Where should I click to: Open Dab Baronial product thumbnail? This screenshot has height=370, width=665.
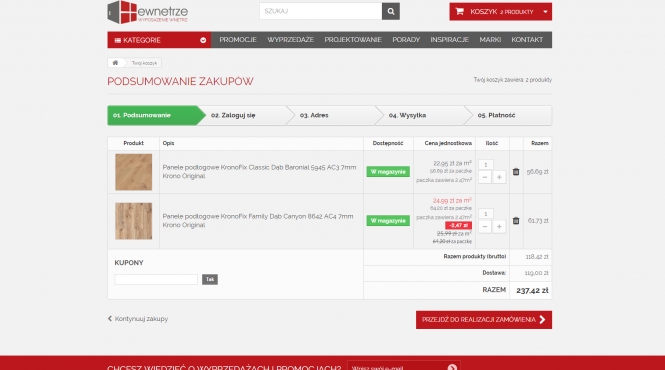coord(134,172)
